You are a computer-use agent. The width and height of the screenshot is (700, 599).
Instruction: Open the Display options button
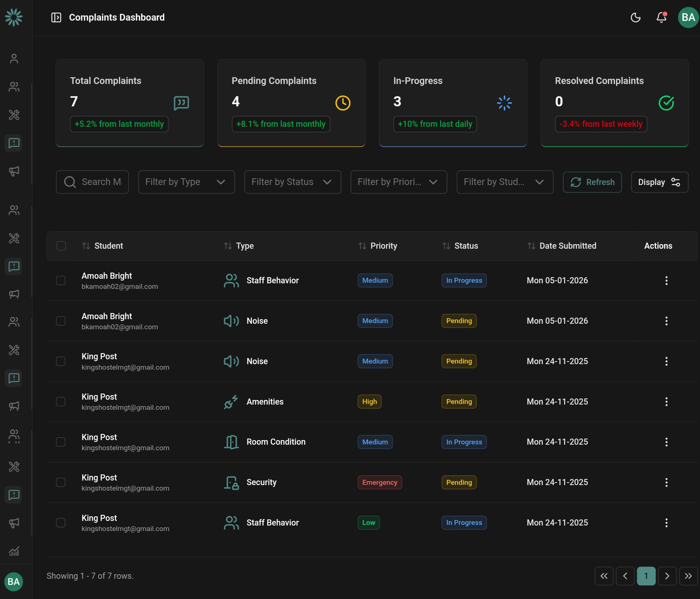(x=659, y=182)
